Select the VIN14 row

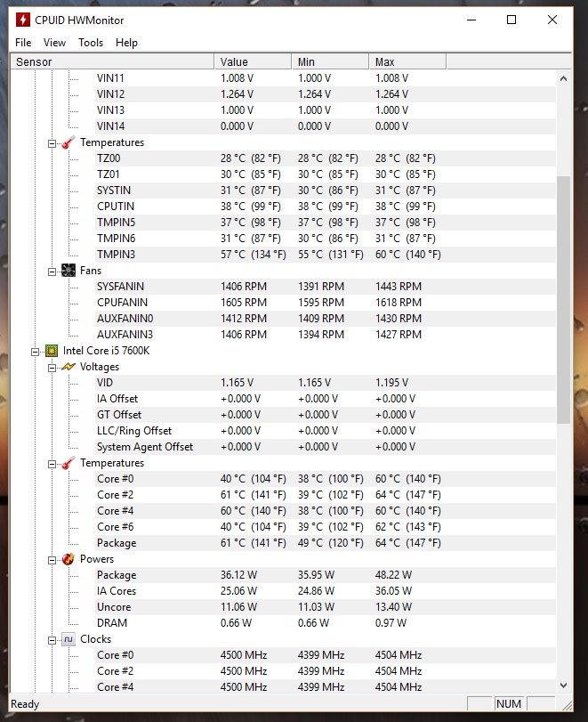pyautogui.click(x=325, y=126)
